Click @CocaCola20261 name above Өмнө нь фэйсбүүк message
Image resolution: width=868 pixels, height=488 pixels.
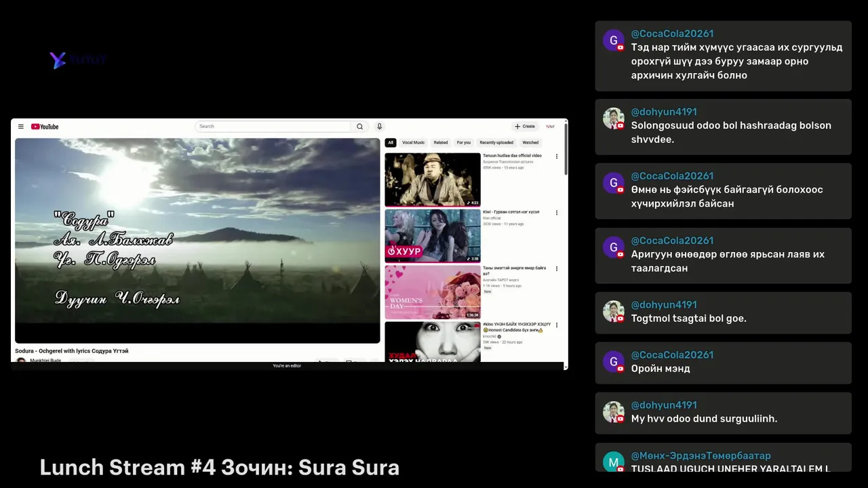672,176
